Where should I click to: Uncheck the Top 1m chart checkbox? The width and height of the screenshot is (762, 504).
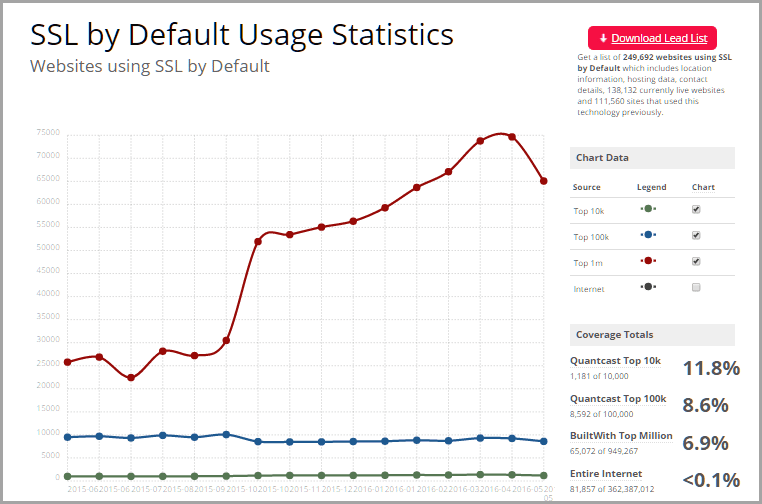(696, 261)
